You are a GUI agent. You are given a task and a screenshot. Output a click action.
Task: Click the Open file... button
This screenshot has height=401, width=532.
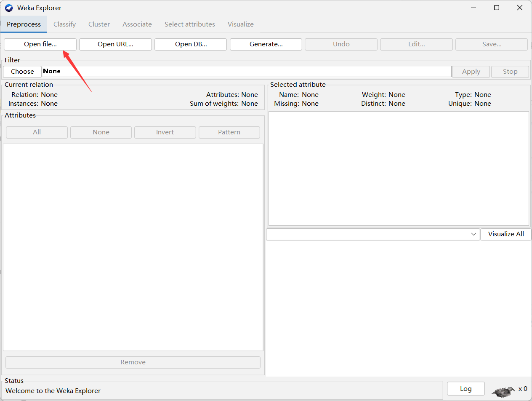click(x=40, y=44)
